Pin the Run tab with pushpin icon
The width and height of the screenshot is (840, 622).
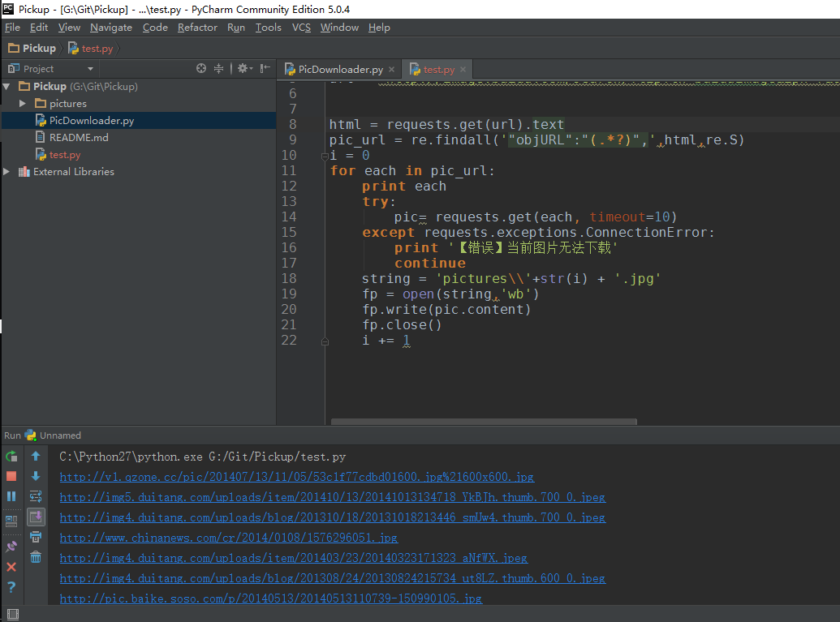pyautogui.click(x=11, y=547)
